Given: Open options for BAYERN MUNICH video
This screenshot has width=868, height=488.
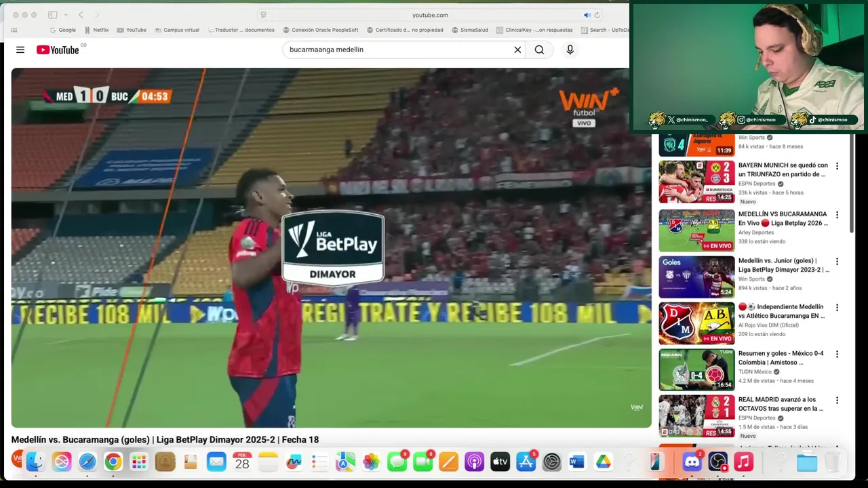Looking at the screenshot, I should 837,166.
